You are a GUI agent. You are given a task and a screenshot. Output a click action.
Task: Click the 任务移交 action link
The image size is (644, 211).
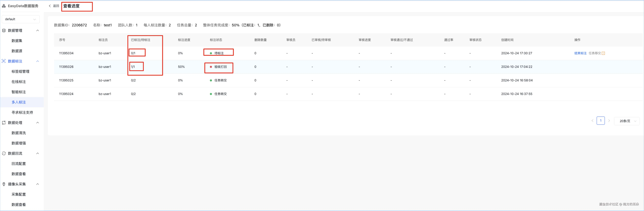pyautogui.click(x=594, y=53)
